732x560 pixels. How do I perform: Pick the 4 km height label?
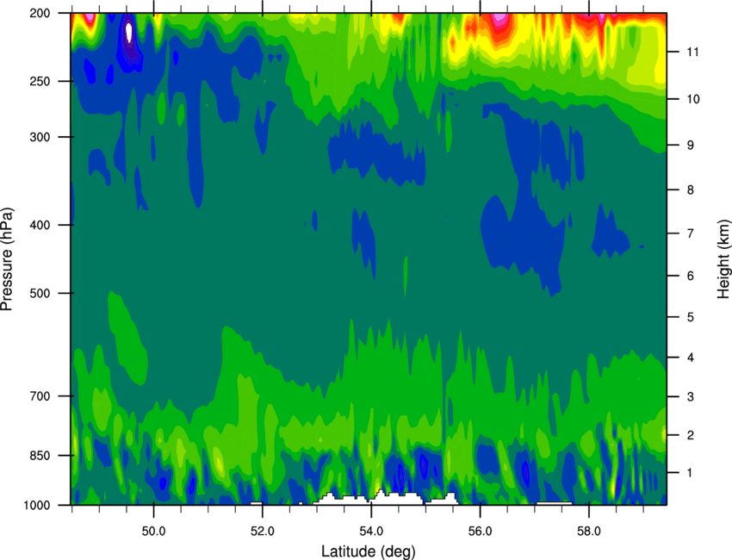pos(690,358)
